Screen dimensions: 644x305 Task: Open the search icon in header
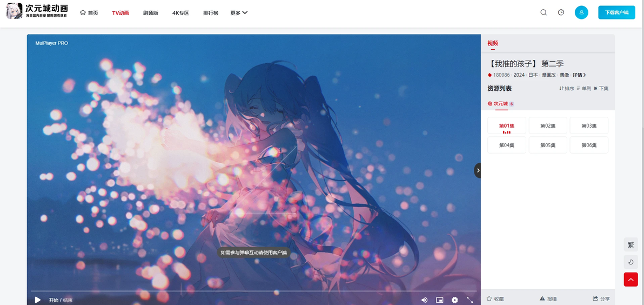pyautogui.click(x=544, y=12)
